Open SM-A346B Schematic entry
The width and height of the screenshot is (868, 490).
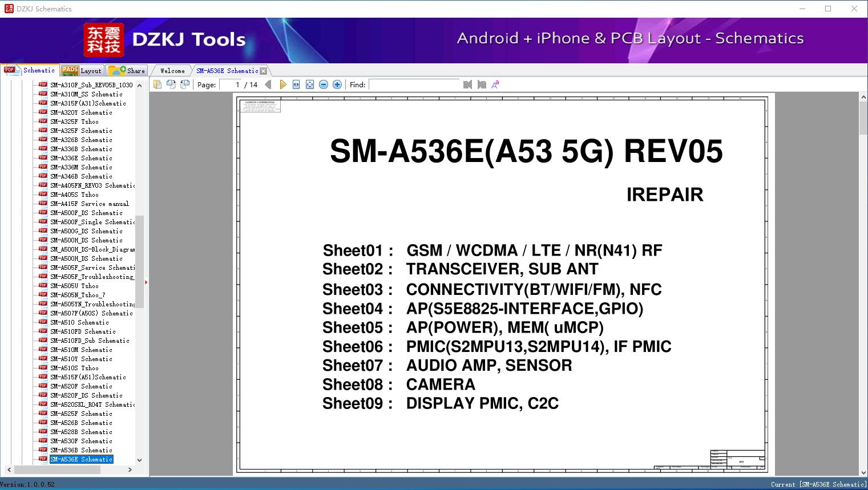click(x=81, y=176)
